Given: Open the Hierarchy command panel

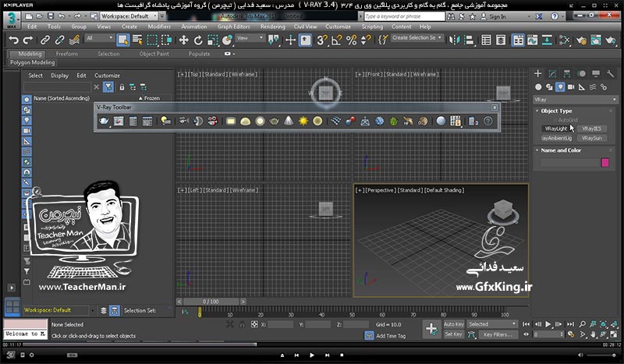Looking at the screenshot, I should point(567,73).
